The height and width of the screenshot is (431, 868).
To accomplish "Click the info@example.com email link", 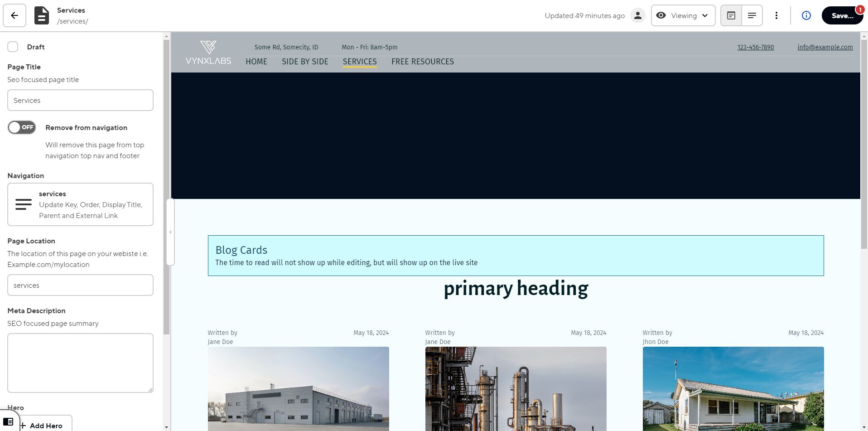I will tap(825, 47).
